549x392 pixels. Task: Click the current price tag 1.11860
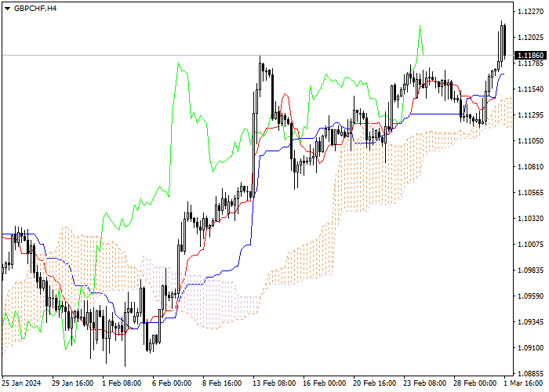tap(530, 56)
